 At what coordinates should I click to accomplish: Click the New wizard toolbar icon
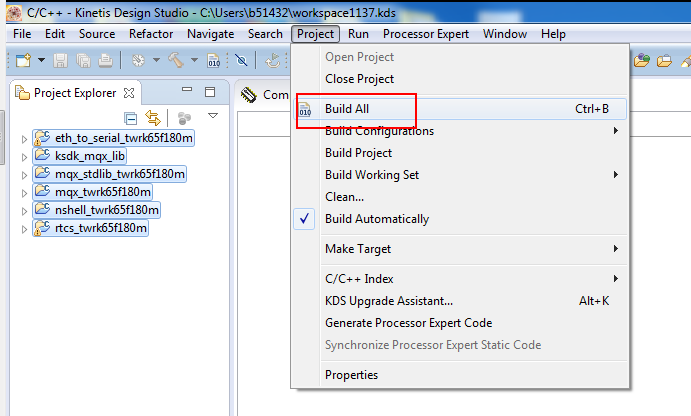(x=23, y=60)
